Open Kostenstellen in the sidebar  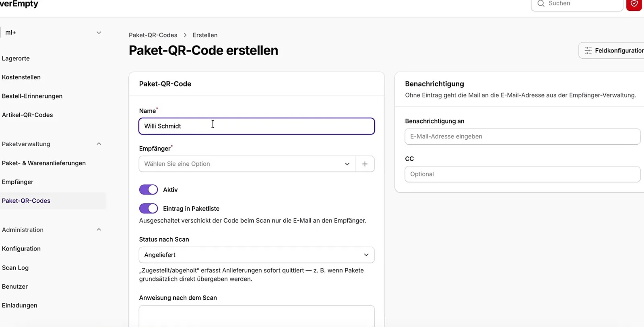tap(21, 77)
